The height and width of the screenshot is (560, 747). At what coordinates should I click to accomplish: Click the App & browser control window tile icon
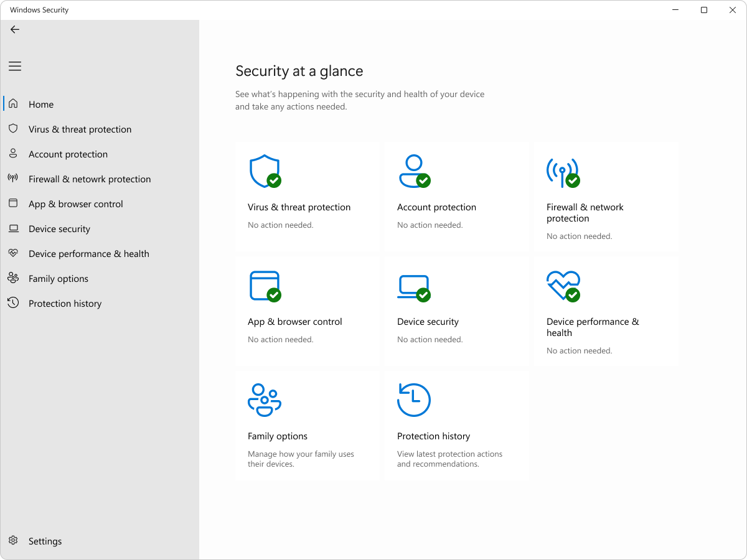[264, 286]
